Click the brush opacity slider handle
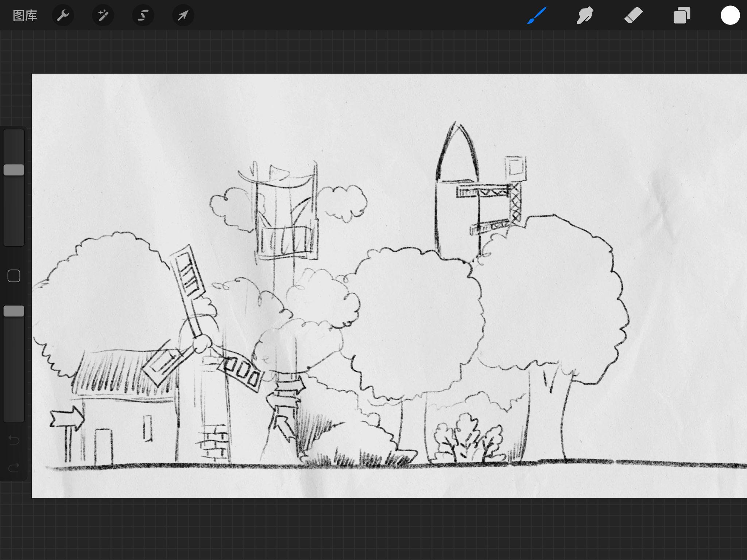747x560 pixels. pyautogui.click(x=14, y=311)
